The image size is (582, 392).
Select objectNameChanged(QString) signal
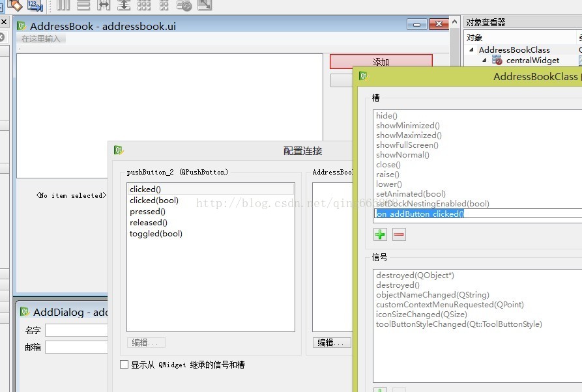[x=432, y=294]
